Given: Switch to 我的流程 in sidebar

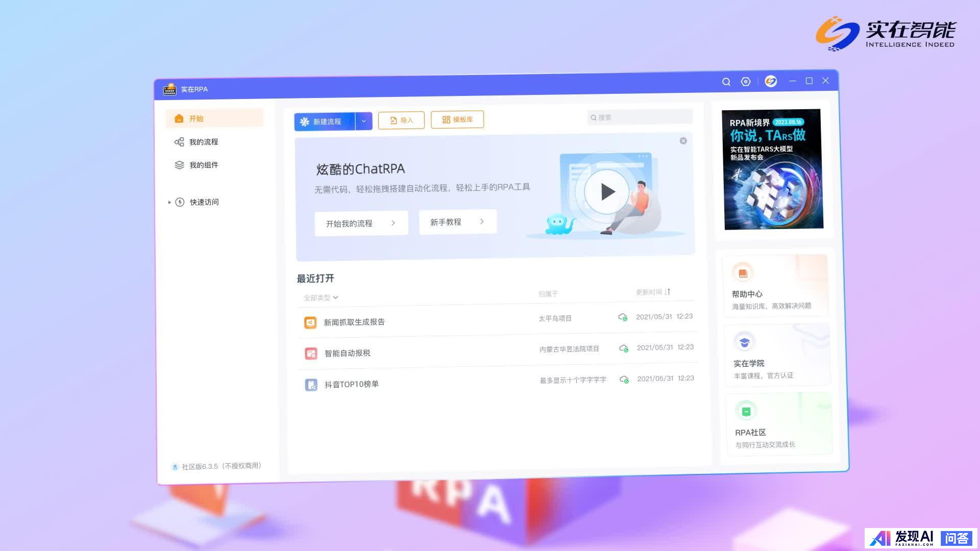Looking at the screenshot, I should pyautogui.click(x=203, y=142).
